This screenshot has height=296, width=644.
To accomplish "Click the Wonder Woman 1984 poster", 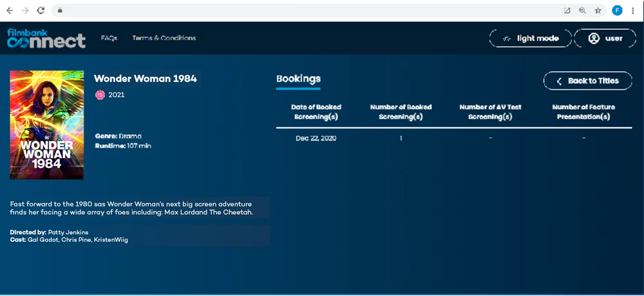I will [x=47, y=124].
